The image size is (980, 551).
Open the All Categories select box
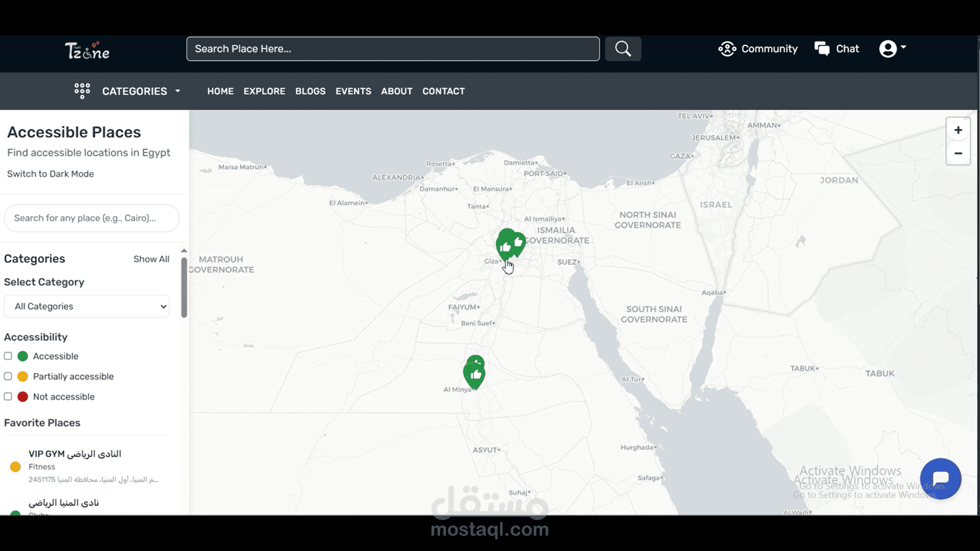coord(87,306)
